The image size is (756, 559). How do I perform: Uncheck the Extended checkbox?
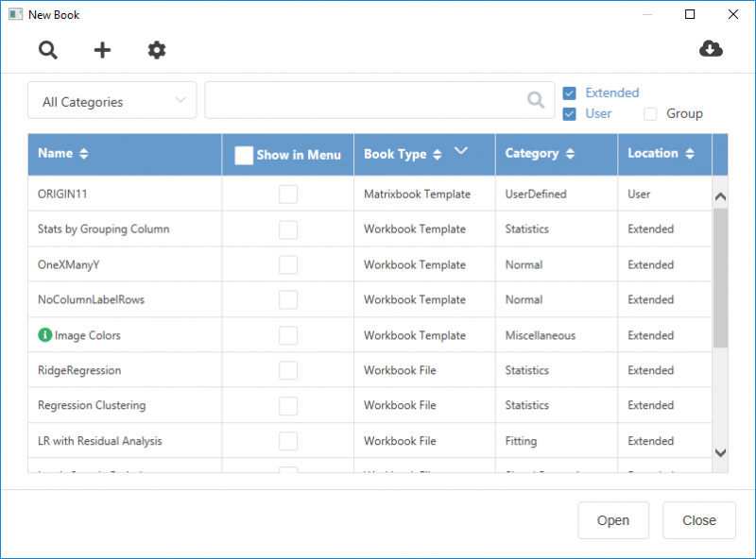click(570, 93)
